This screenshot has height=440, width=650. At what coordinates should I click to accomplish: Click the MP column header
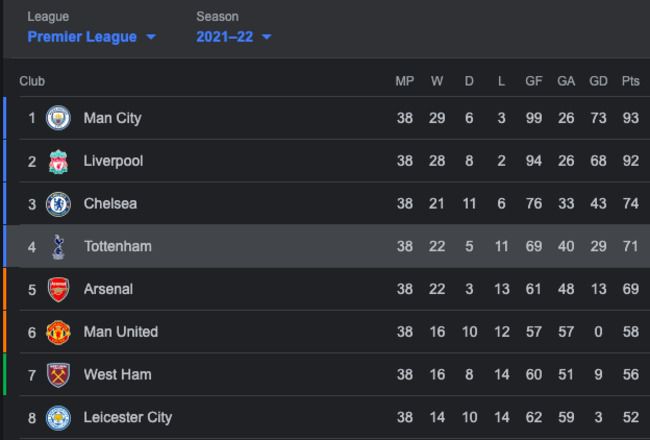tap(404, 81)
